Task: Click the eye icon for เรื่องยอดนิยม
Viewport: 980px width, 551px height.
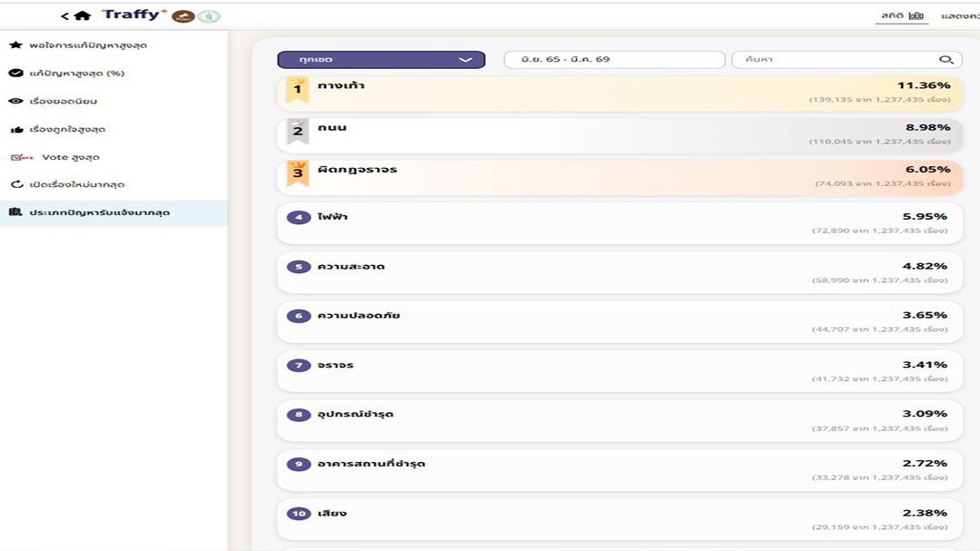Action: tap(15, 101)
